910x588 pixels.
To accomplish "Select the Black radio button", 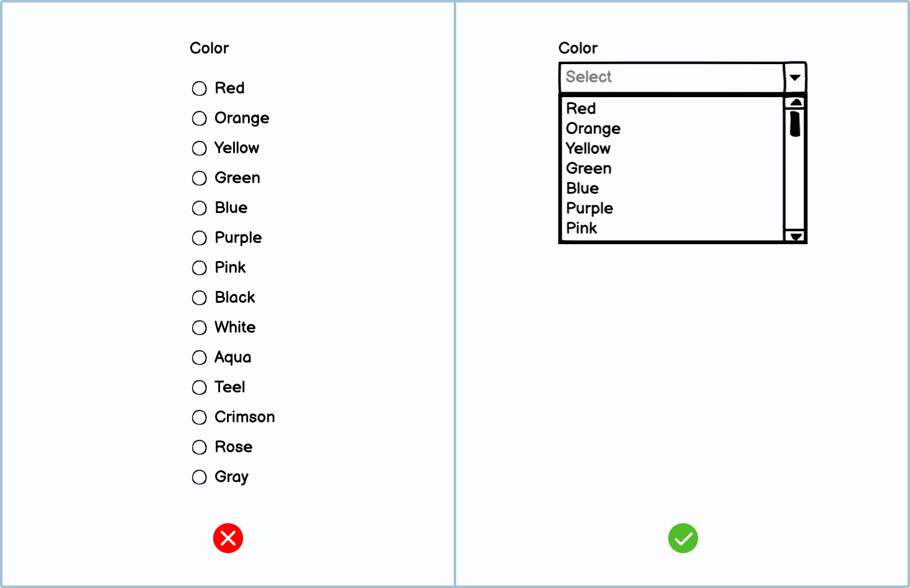I will (199, 298).
